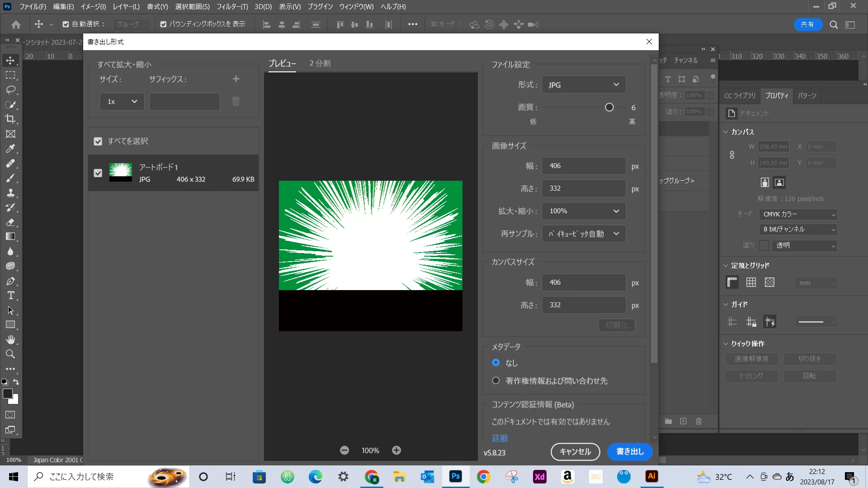Select the Horizontal Type tool
868x488 pixels.
point(10,296)
